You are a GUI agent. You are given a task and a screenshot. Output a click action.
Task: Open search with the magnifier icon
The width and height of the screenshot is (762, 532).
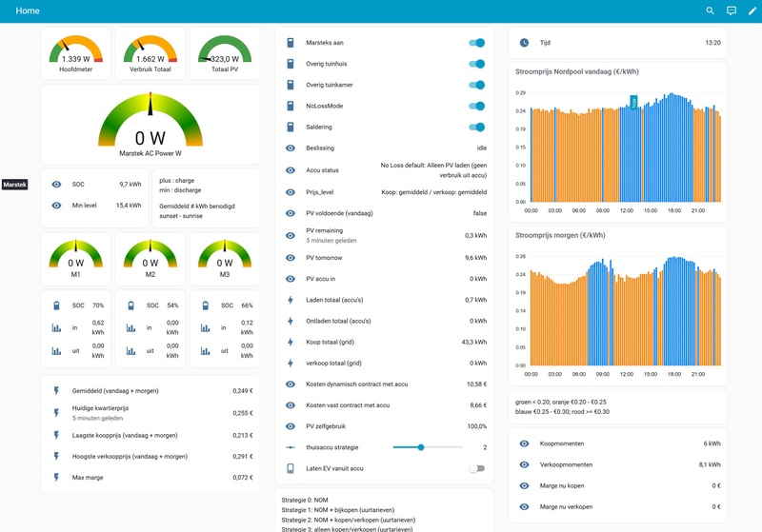point(710,10)
